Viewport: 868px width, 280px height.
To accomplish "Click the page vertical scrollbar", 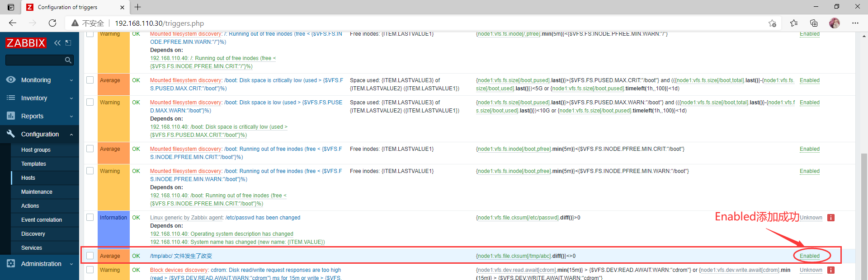I will point(864,212).
